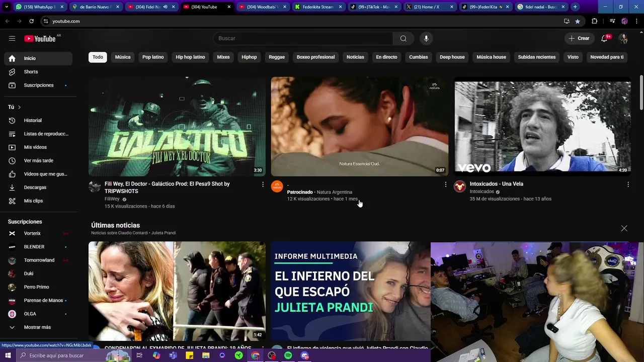Select the Hip hop latino filter chip
Viewport: 644px width, 362px height.
pos(190,57)
